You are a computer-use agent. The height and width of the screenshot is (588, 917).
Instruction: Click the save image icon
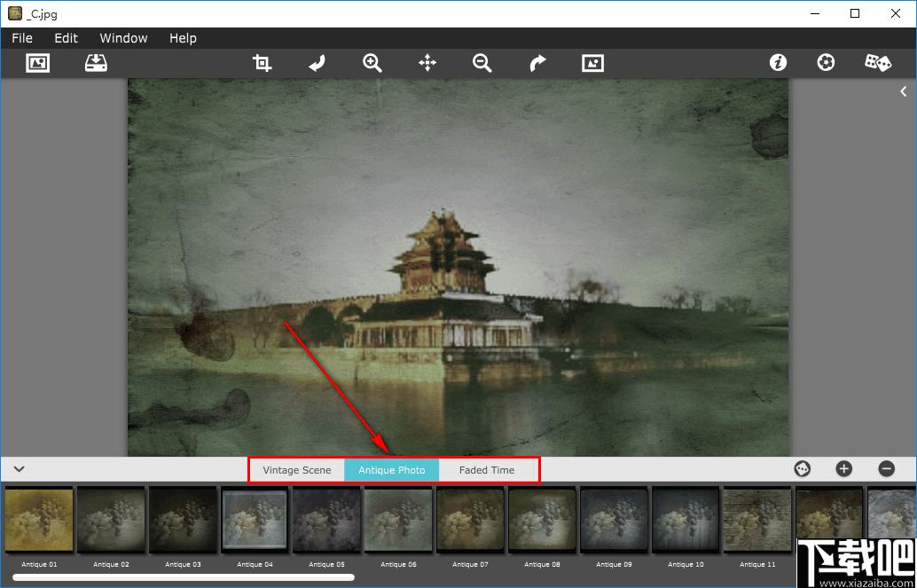[x=96, y=63]
